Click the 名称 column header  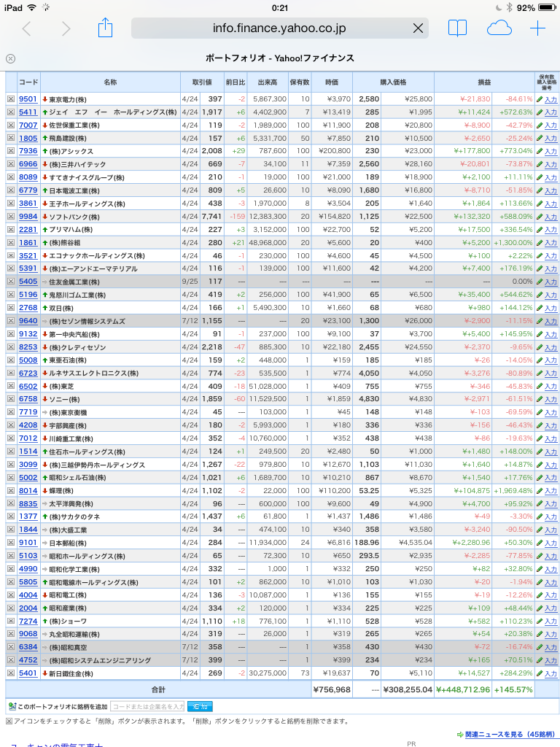pyautogui.click(x=110, y=82)
